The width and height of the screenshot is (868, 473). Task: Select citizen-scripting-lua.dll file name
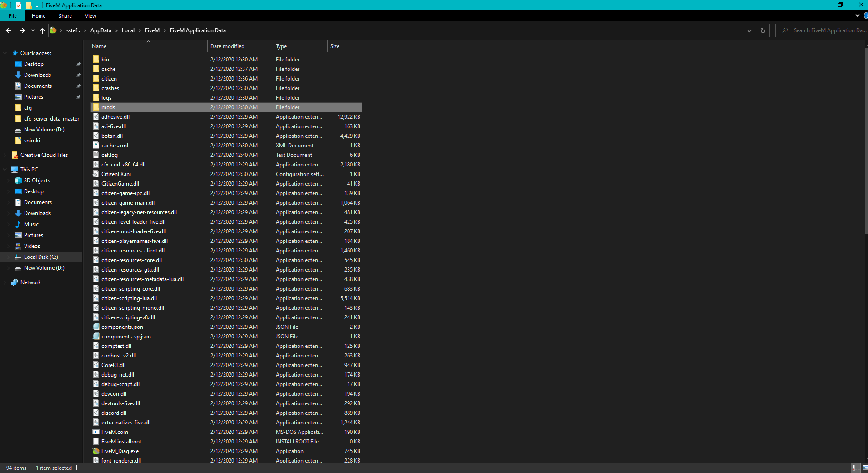click(x=129, y=298)
